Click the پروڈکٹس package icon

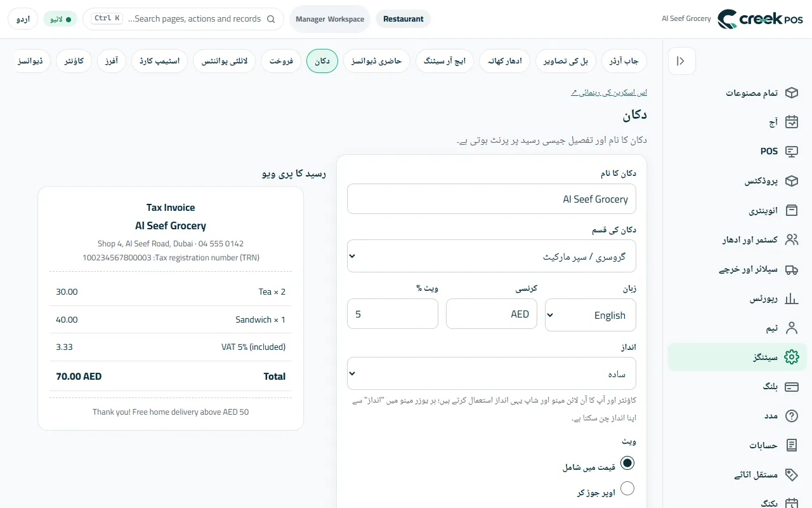pos(791,181)
